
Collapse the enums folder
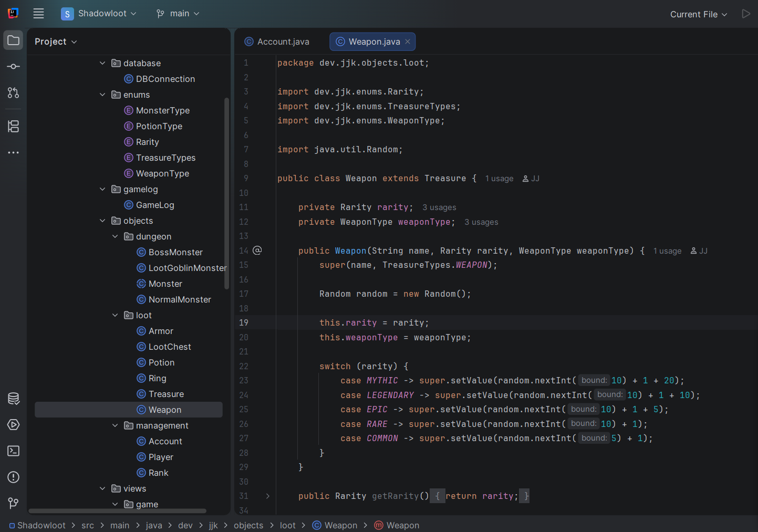102,95
